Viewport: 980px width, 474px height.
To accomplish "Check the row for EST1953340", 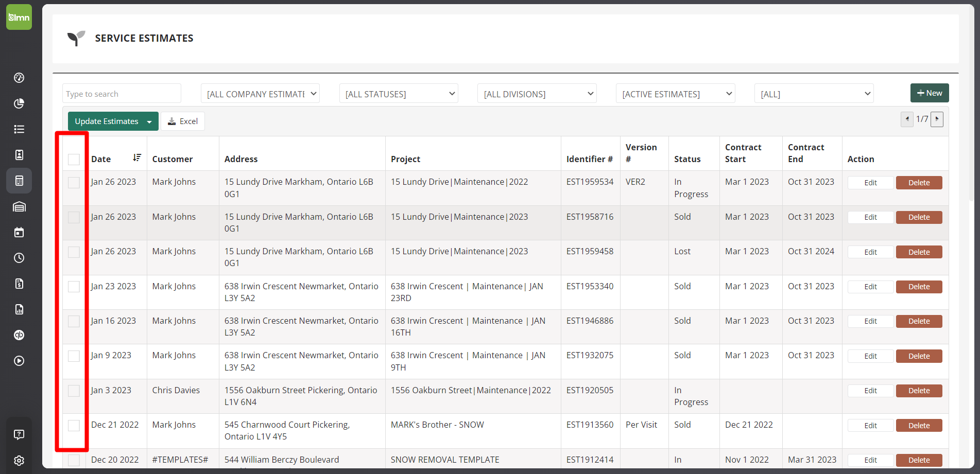I will coord(74,287).
